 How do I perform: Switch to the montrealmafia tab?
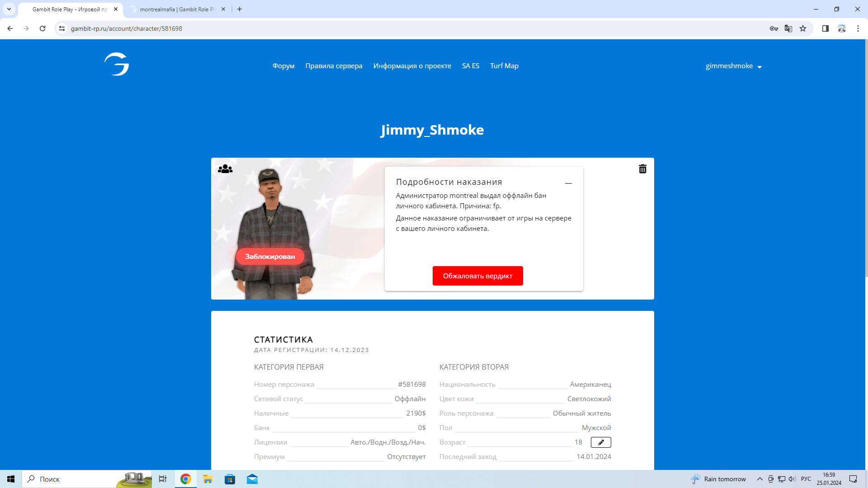tap(177, 9)
